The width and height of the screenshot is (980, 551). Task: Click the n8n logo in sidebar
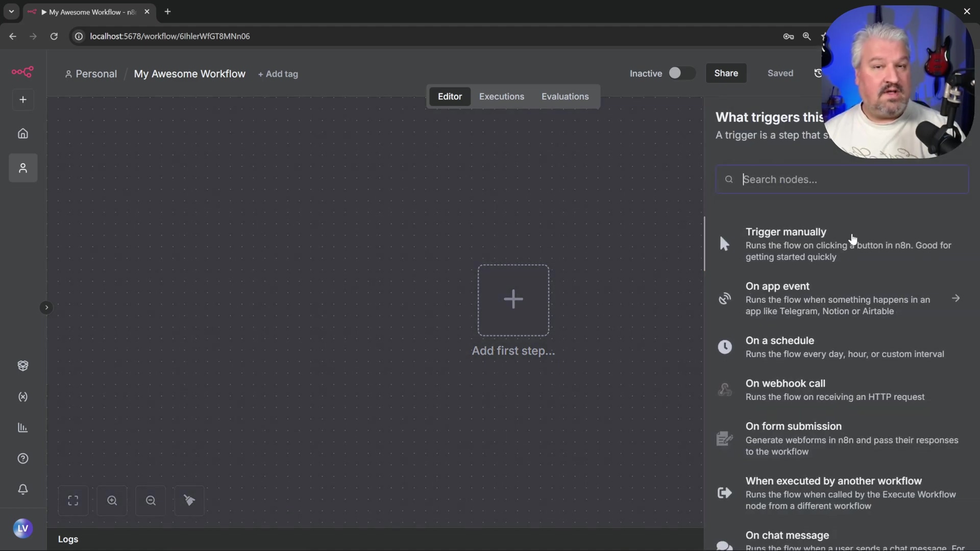22,72
